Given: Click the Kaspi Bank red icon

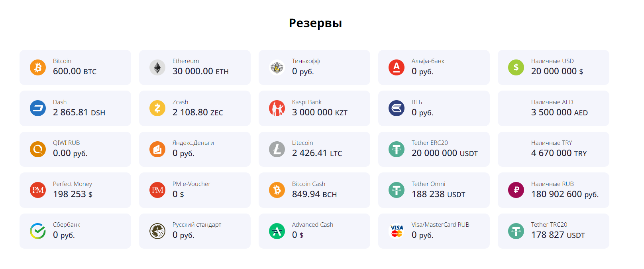Looking at the screenshot, I should (x=277, y=108).
